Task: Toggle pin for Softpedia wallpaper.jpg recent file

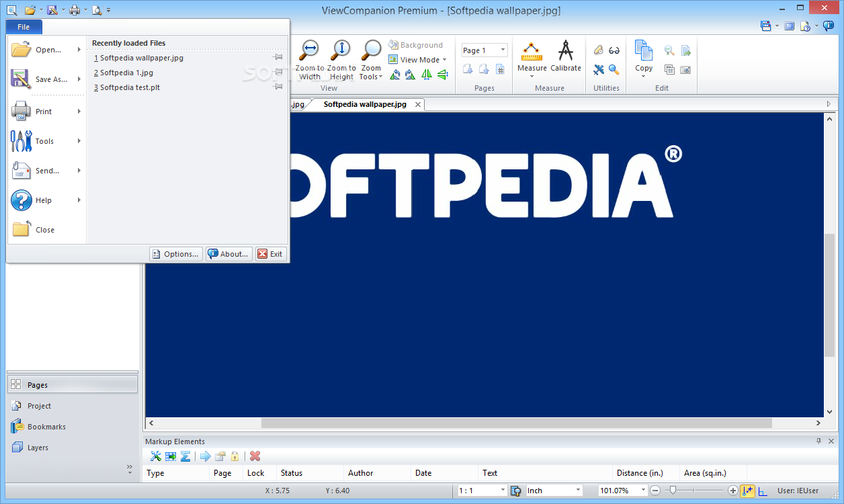Action: [x=278, y=58]
